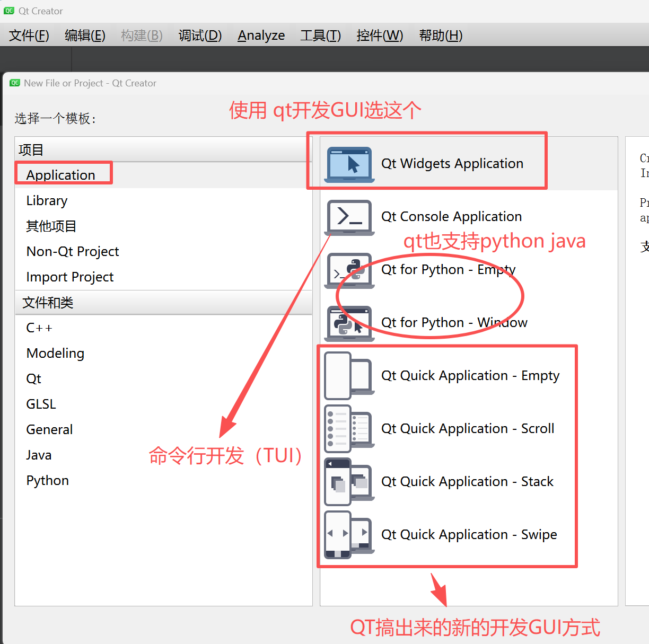
Task: Click the Qt for Python - Window icon
Action: 349,324
